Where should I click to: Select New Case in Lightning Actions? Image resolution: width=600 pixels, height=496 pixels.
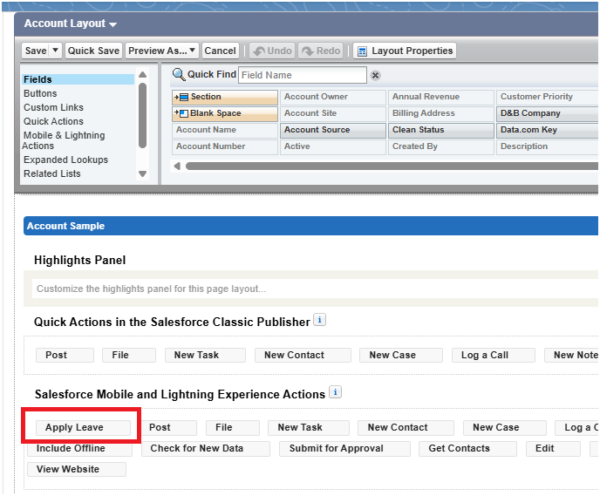coord(505,428)
